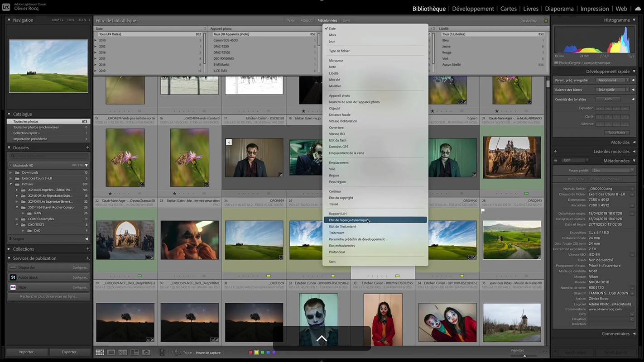This screenshot has height=362, width=644.
Task: Select the _ORO2993 Tuscany road thumbnail
Action: click(x=512, y=239)
